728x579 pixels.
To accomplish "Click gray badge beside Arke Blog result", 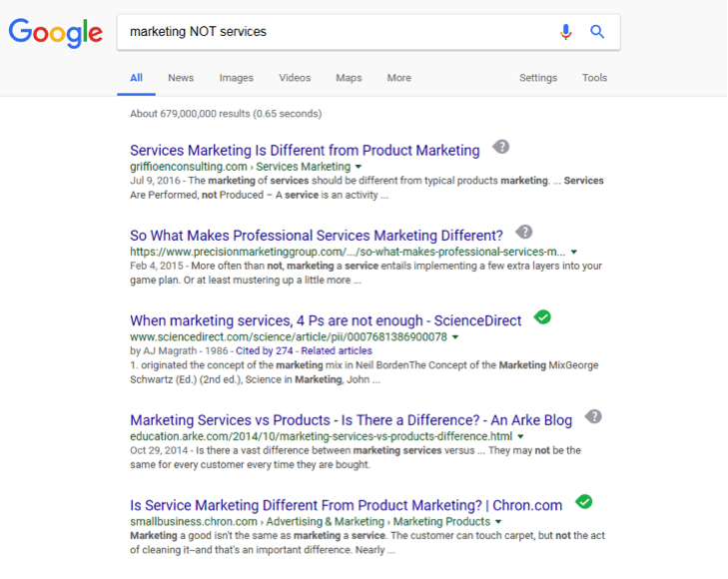I will point(593,416).
